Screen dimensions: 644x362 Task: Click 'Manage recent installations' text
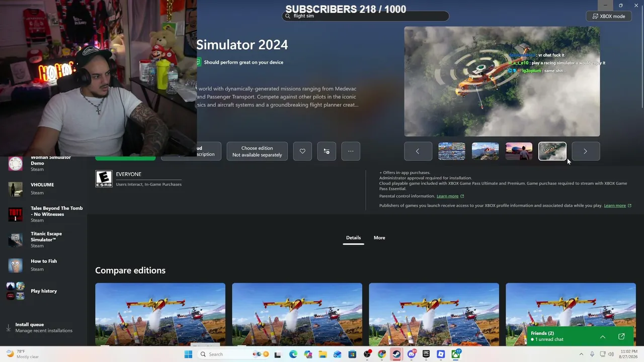pos(44,331)
